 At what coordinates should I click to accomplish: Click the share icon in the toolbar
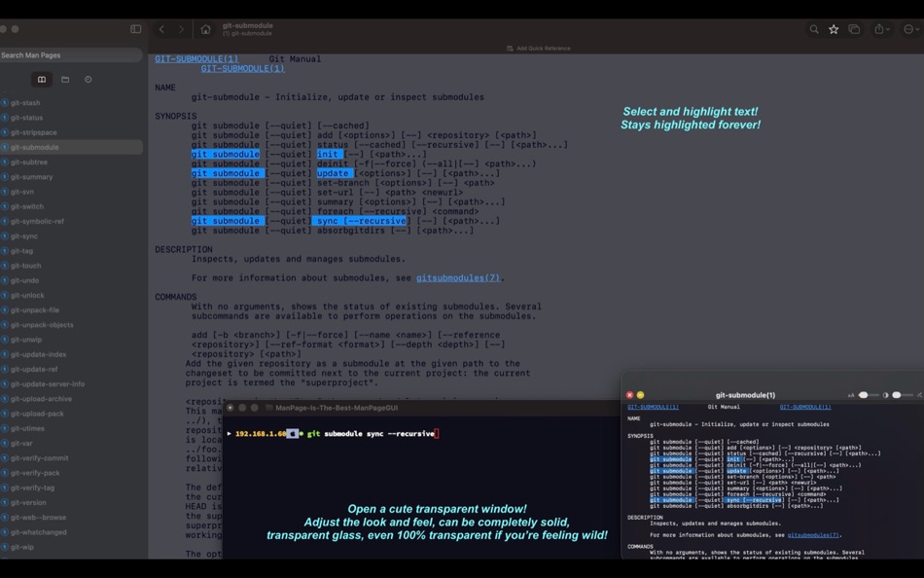point(879,29)
